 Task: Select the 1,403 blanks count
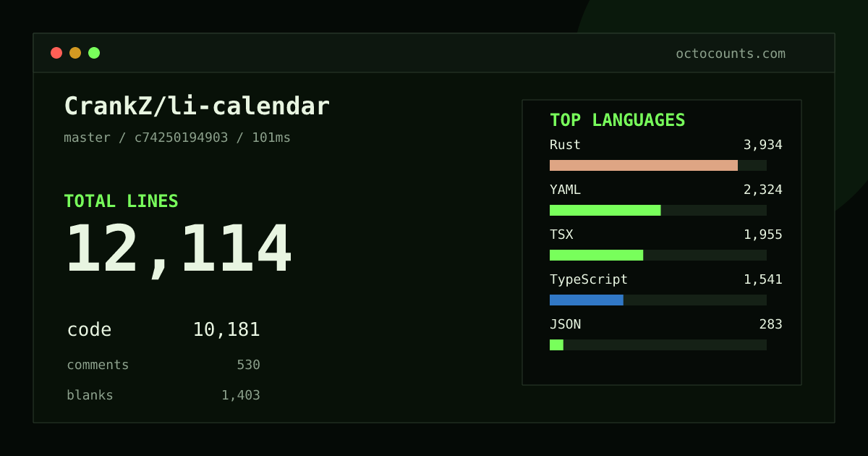(x=241, y=395)
